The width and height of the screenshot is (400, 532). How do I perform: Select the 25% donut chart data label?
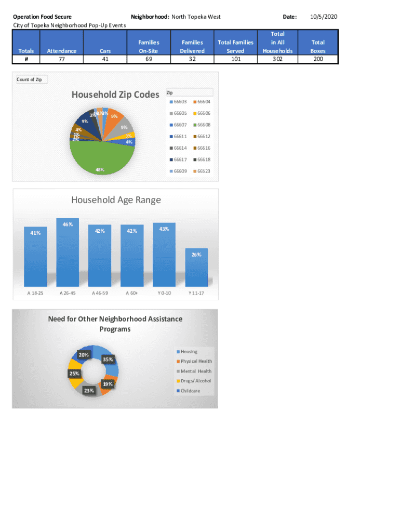pos(74,374)
